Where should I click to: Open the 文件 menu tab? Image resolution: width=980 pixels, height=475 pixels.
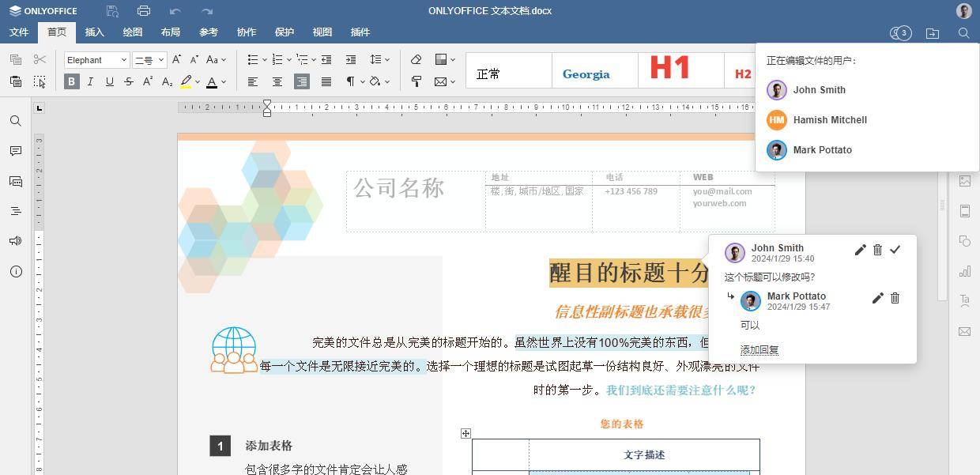[18, 32]
